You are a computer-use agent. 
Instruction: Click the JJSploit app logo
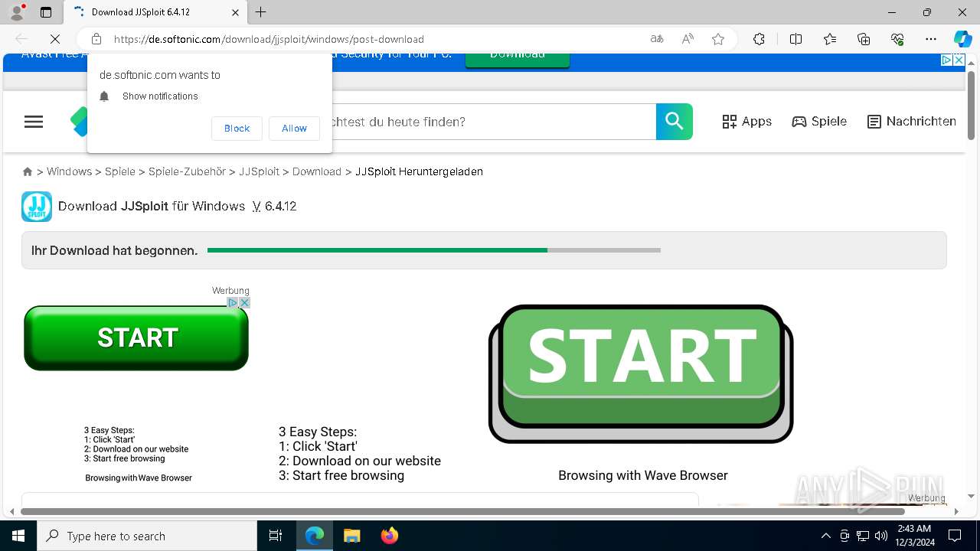(x=37, y=207)
